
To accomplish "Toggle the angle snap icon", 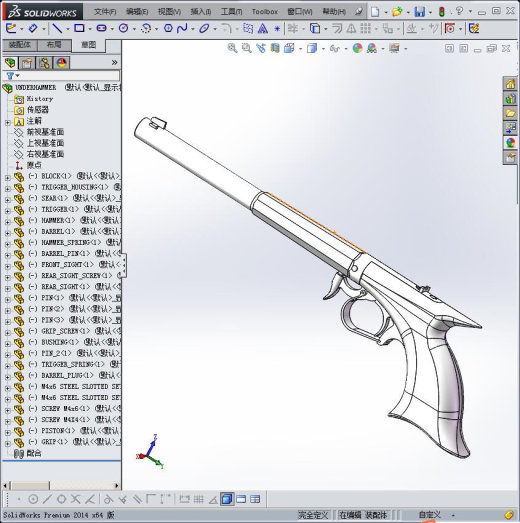I will [213, 499].
